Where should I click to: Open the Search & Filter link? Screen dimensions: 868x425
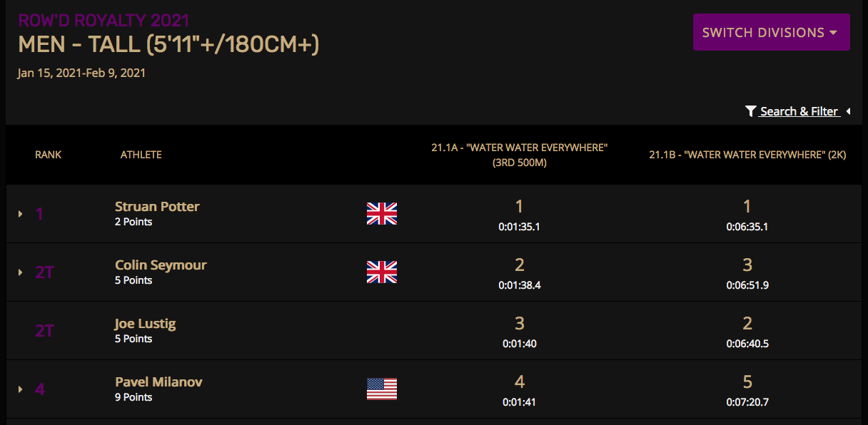coord(799,111)
